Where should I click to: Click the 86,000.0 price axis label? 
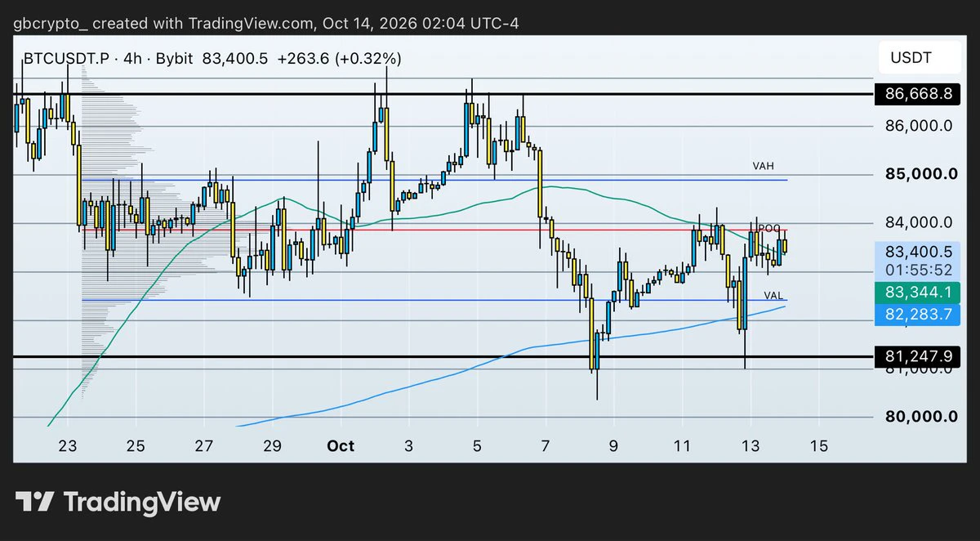[920, 126]
